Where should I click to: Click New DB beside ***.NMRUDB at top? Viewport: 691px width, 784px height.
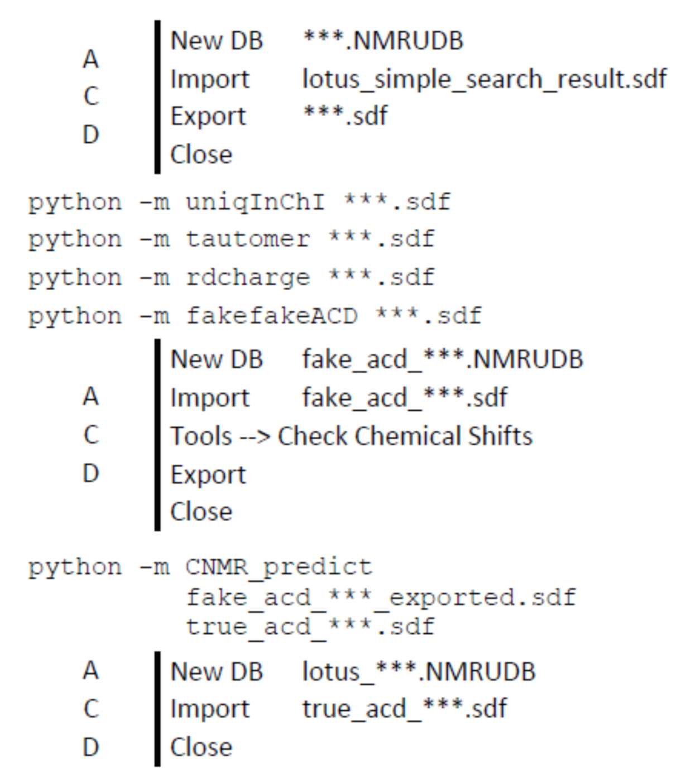(x=217, y=41)
